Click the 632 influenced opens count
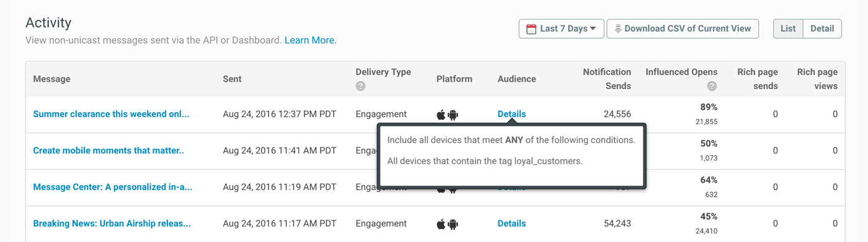 coord(711,195)
